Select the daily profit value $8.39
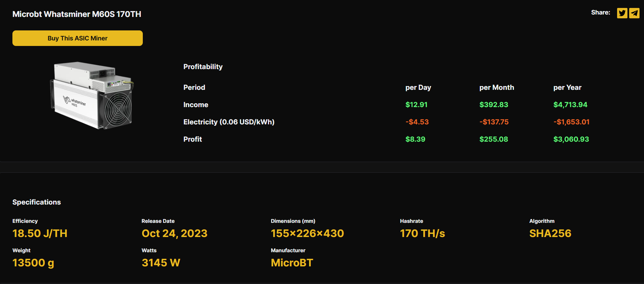The width and height of the screenshot is (644, 284). point(415,139)
